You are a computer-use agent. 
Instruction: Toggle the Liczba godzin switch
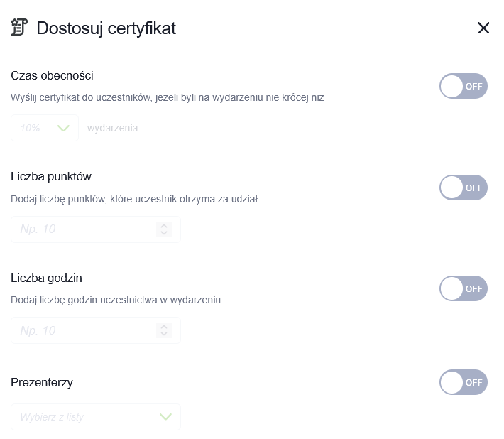pyautogui.click(x=463, y=288)
